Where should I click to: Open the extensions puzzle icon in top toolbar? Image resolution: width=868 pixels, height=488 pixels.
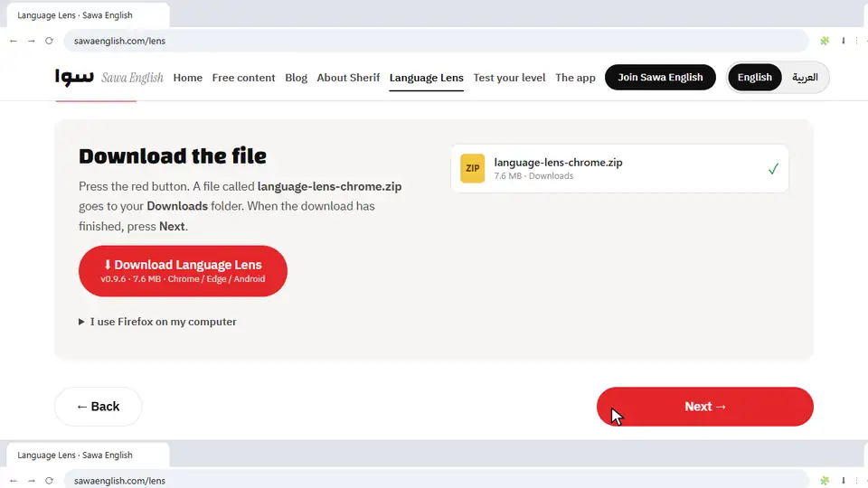[x=825, y=41]
